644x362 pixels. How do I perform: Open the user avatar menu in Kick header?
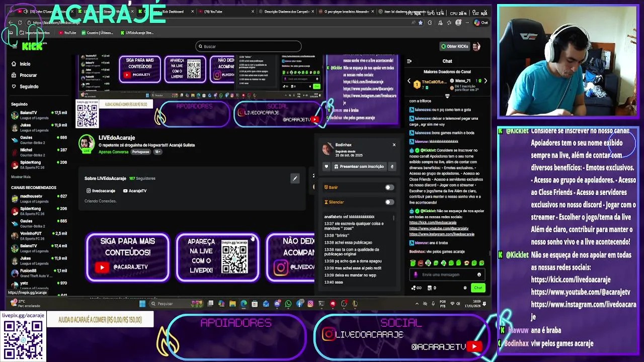tap(476, 46)
